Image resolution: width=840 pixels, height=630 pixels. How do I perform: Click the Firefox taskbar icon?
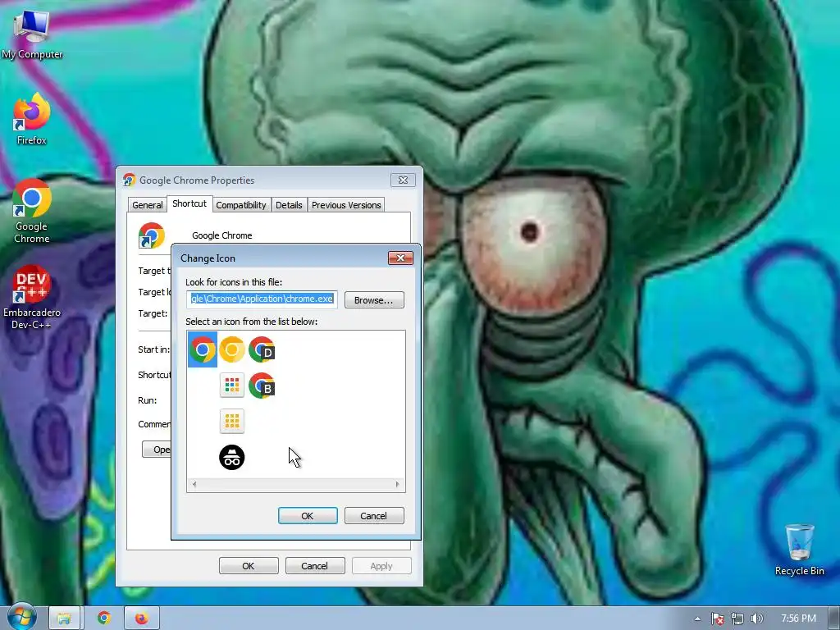click(141, 619)
